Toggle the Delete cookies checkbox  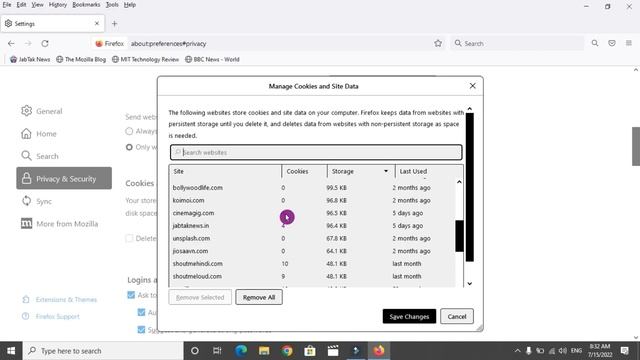pyautogui.click(x=129, y=238)
